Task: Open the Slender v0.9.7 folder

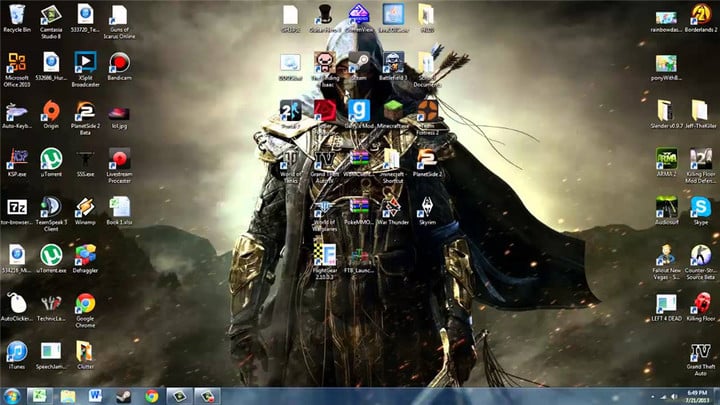Action: [x=666, y=114]
